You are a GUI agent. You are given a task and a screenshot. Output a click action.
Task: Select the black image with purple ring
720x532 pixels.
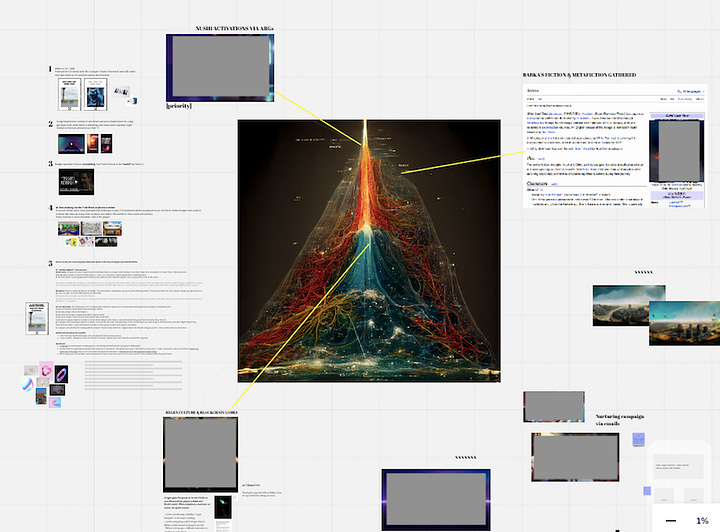pos(62,374)
